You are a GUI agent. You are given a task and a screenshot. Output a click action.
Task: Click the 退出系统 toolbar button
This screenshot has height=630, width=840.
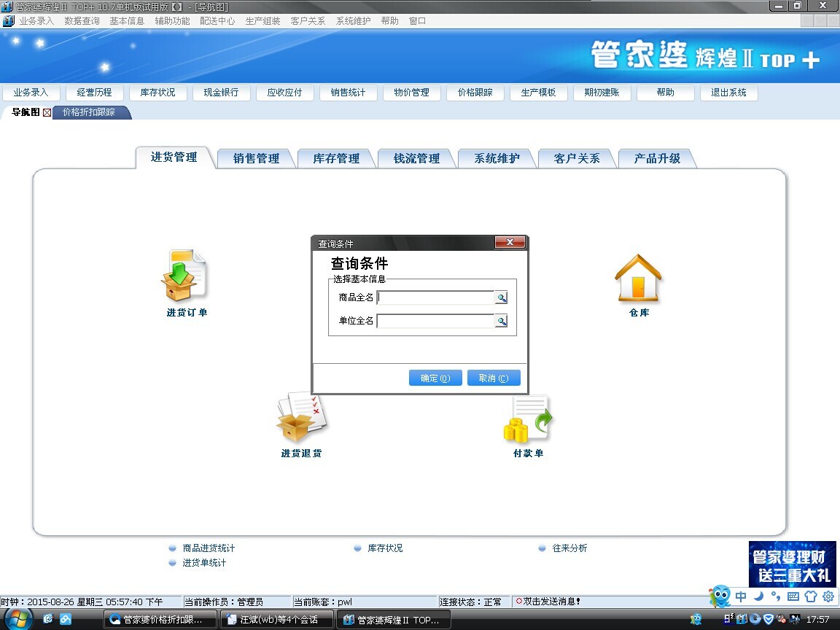pos(728,93)
